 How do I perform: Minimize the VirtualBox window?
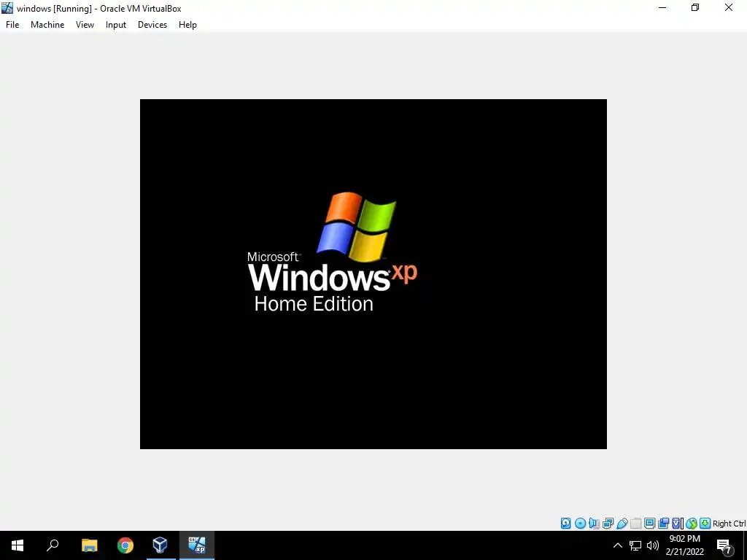(x=662, y=7)
